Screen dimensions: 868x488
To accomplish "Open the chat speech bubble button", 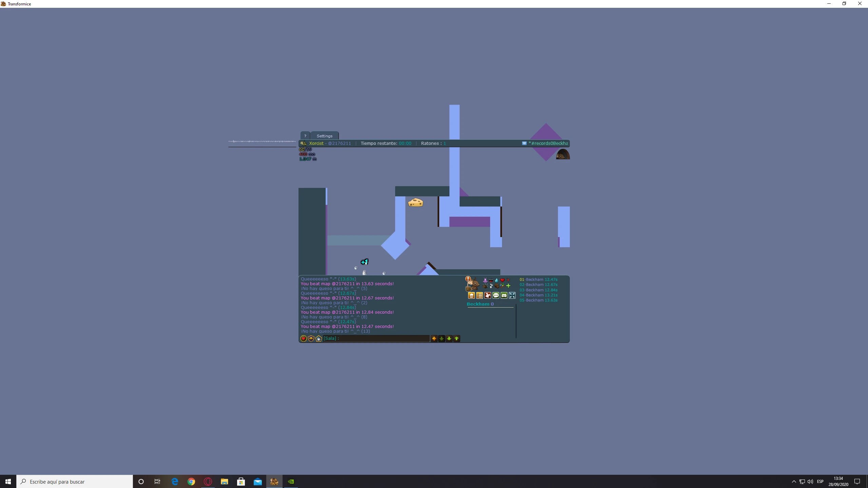I will point(496,295).
